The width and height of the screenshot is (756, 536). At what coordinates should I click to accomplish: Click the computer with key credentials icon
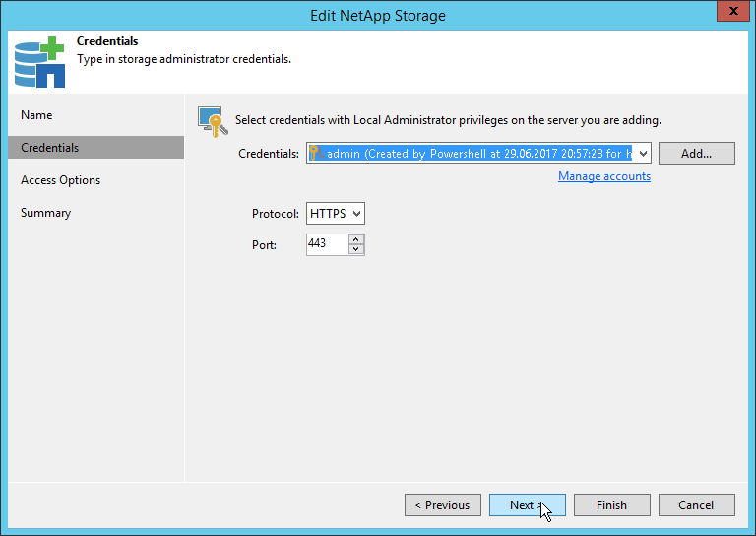[x=213, y=120]
